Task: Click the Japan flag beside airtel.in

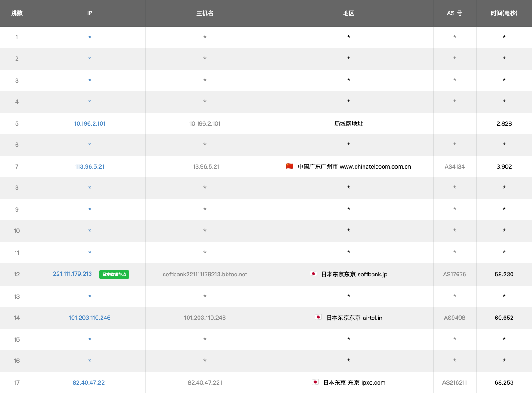Action: pos(318,318)
